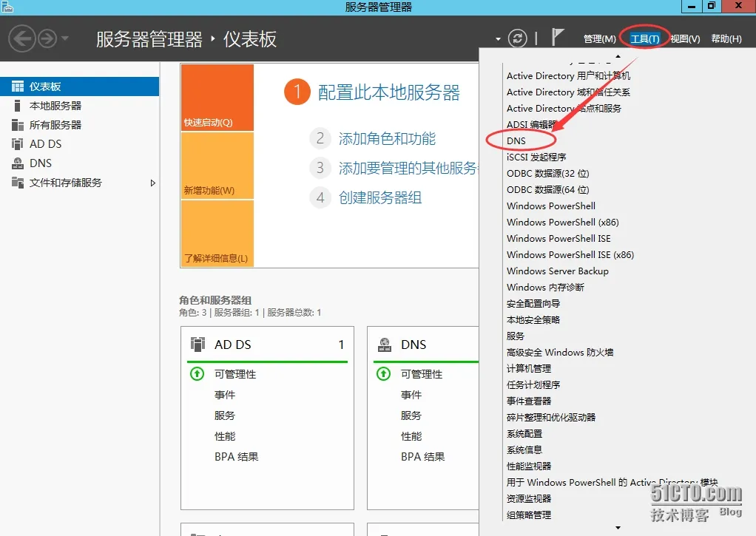Click the refresh icon in header
This screenshot has width=756, height=536.
(x=517, y=38)
